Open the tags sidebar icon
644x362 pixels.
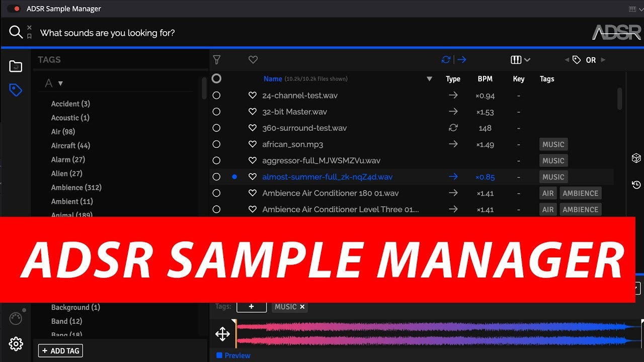(x=16, y=90)
